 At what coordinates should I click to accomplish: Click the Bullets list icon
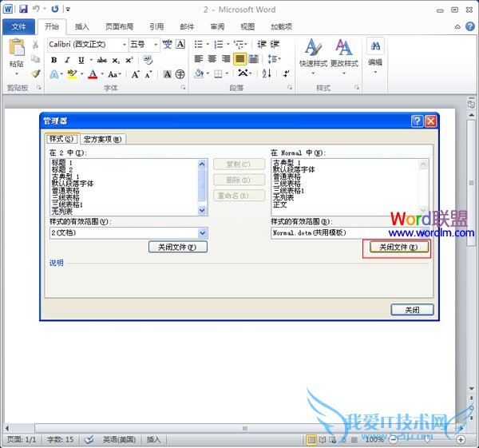click(x=199, y=44)
